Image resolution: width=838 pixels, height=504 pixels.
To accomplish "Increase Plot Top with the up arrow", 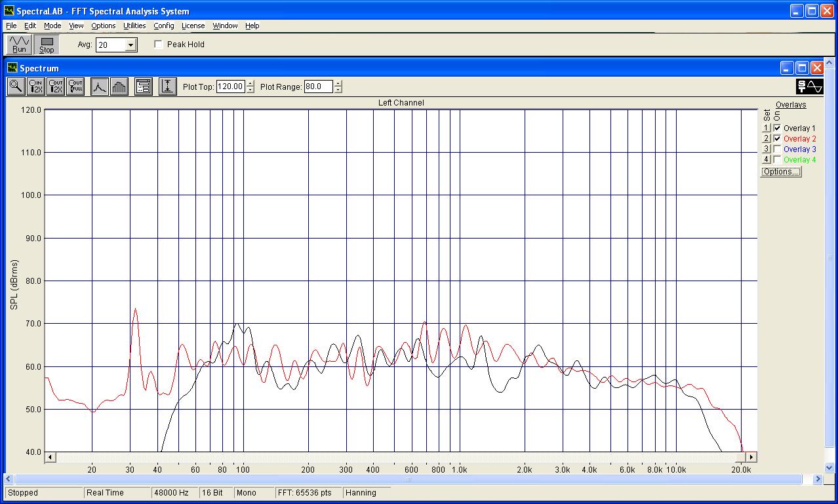I will pyautogui.click(x=250, y=83).
